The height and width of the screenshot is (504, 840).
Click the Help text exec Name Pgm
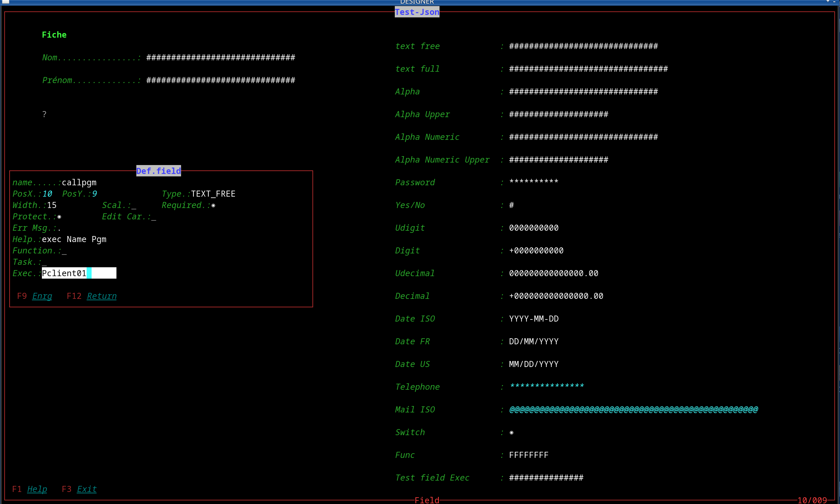(74, 239)
